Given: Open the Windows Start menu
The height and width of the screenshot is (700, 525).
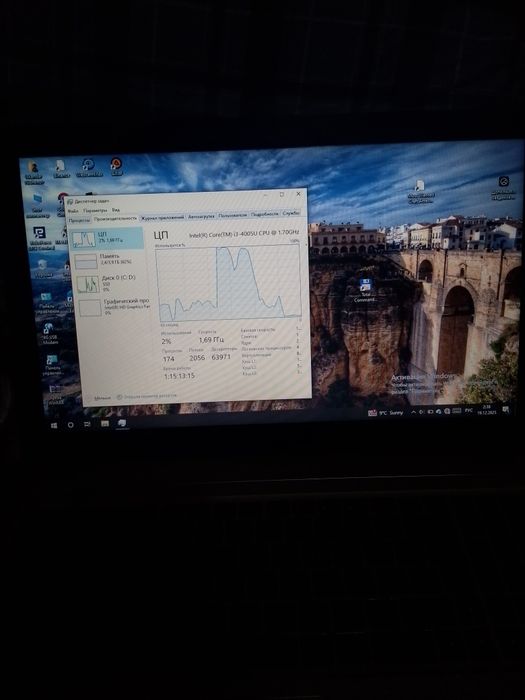Looking at the screenshot, I should 54,426.
